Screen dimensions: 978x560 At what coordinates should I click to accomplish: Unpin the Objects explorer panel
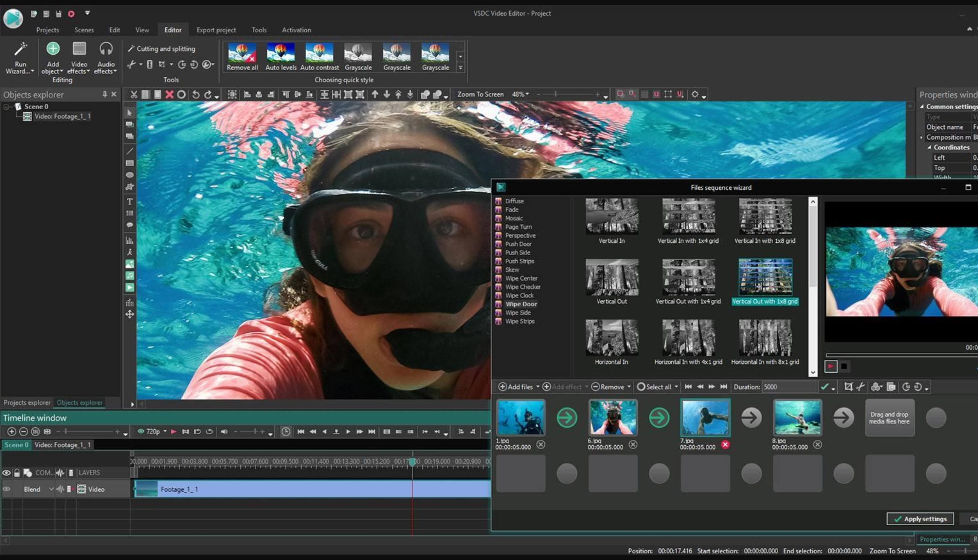click(x=104, y=94)
